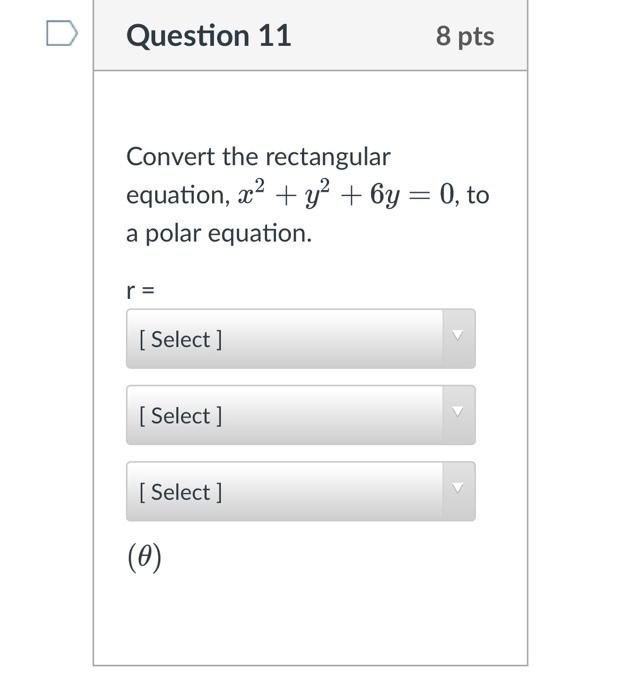The height and width of the screenshot is (700, 621).
Task: Click the 6y term in the equation
Action: point(385,195)
